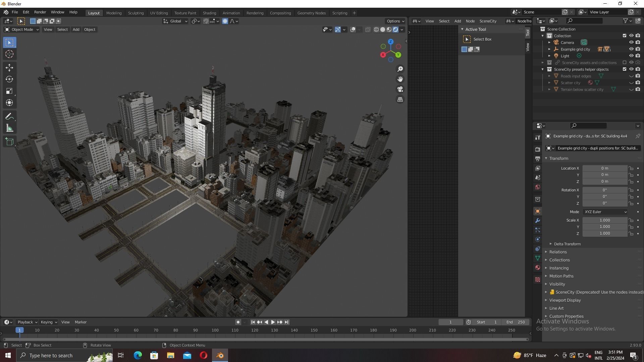Click the current frame field showing 1
Viewport: 644px width, 362px height.
450,322
